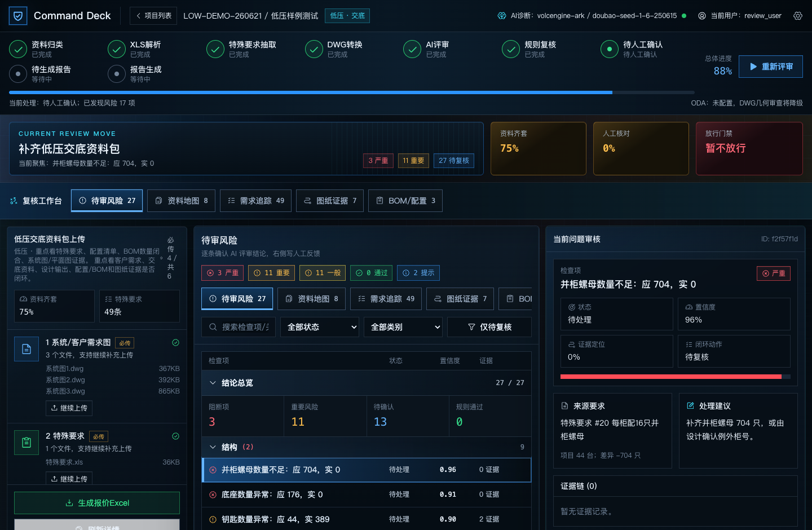Image resolution: width=812 pixels, height=530 pixels.
Task: Click the 资料归类 completed step check icon
Action: coord(18,49)
